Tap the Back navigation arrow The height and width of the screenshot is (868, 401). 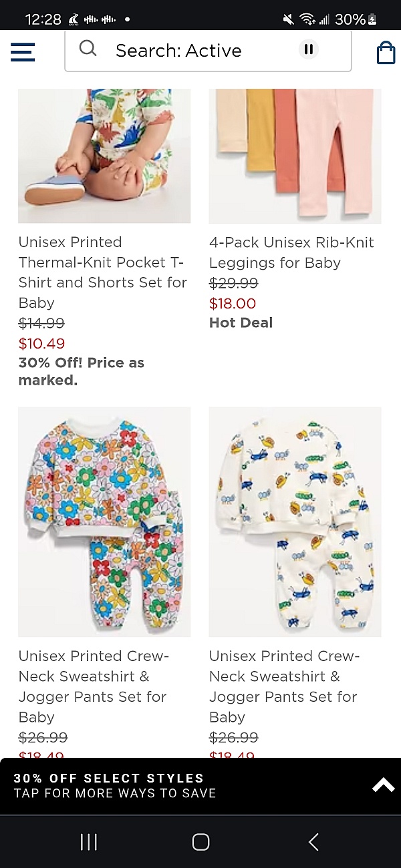click(313, 841)
